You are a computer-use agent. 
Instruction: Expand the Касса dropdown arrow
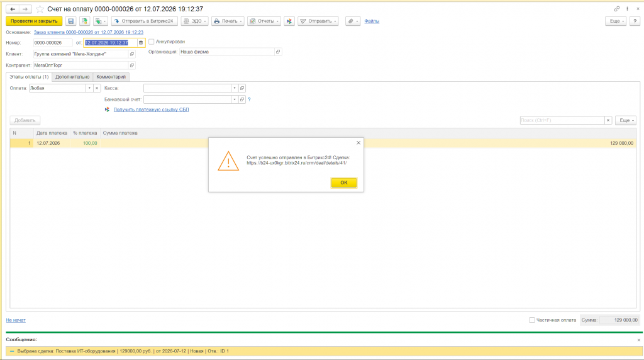[x=235, y=88]
